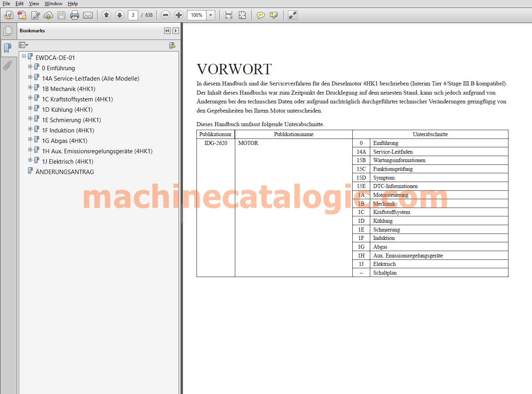The image size is (532, 394).
Task: Expand the 0 Einführung bookmark
Action: (30, 67)
